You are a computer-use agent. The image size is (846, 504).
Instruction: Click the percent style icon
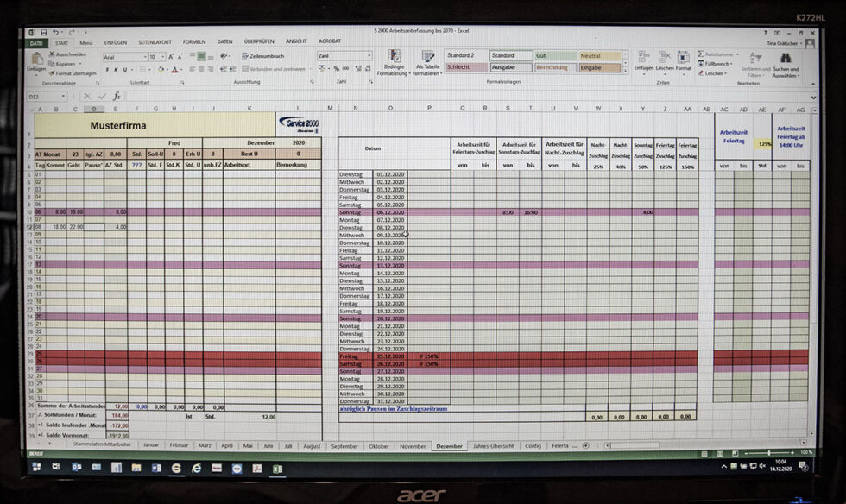coord(336,68)
